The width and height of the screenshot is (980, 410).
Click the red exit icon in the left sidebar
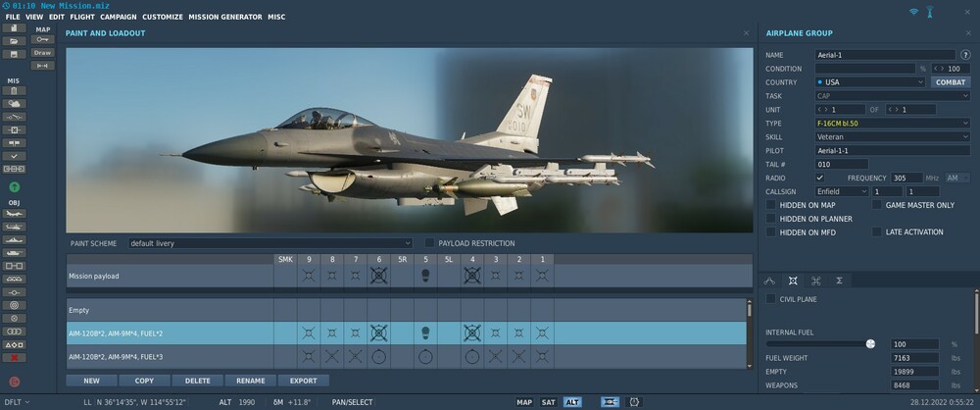pos(15,382)
